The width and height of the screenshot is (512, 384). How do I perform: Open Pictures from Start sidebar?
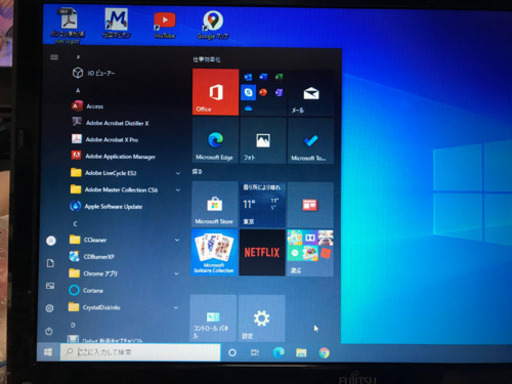tap(50, 286)
